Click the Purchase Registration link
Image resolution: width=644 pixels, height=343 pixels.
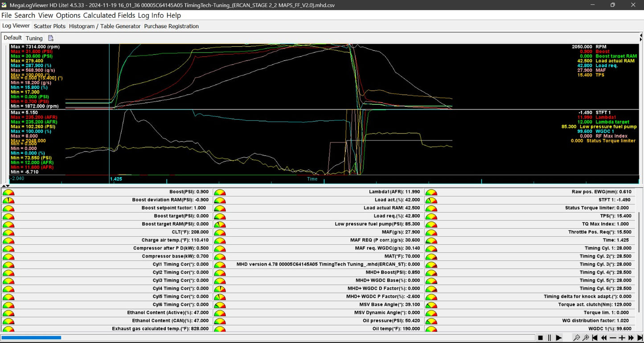pos(171,26)
